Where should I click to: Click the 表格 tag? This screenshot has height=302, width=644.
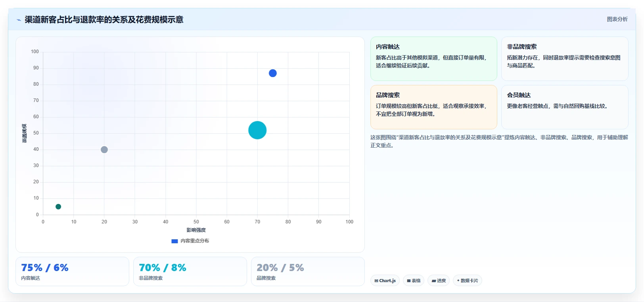point(414,281)
